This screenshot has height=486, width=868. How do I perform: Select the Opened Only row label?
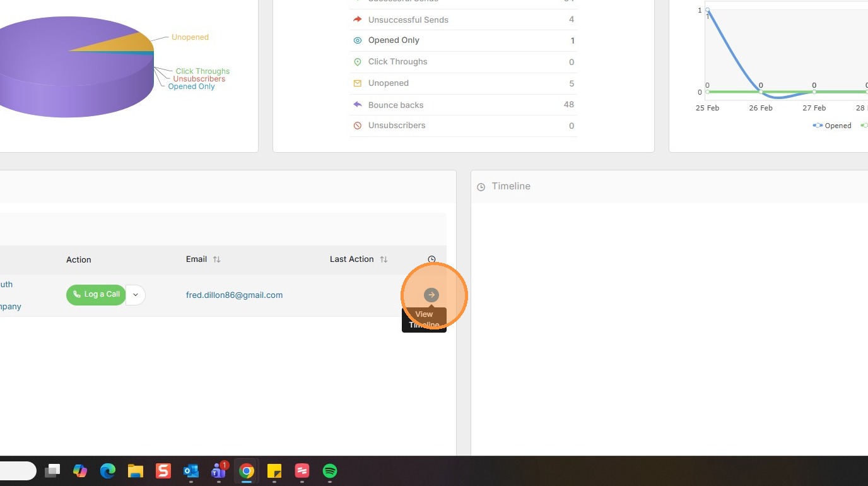(394, 40)
